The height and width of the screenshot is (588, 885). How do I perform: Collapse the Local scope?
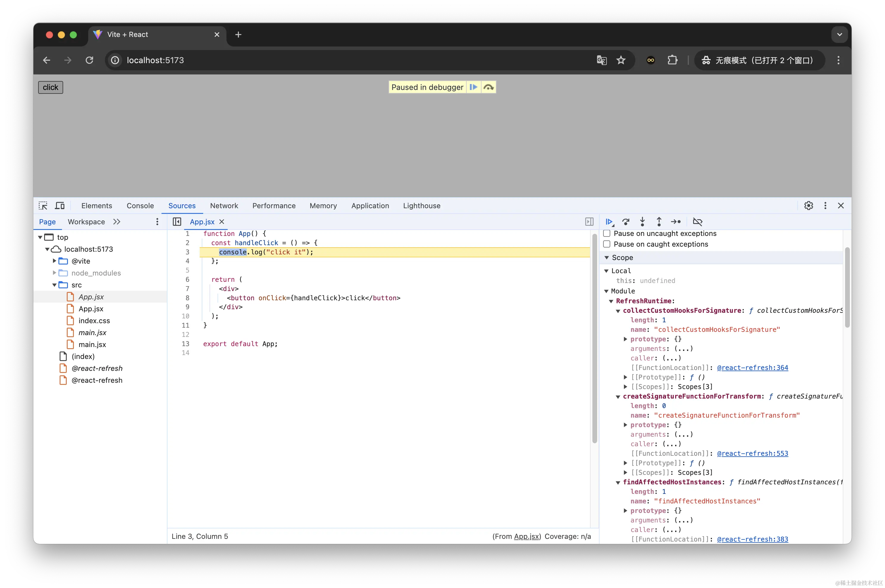tap(606, 271)
